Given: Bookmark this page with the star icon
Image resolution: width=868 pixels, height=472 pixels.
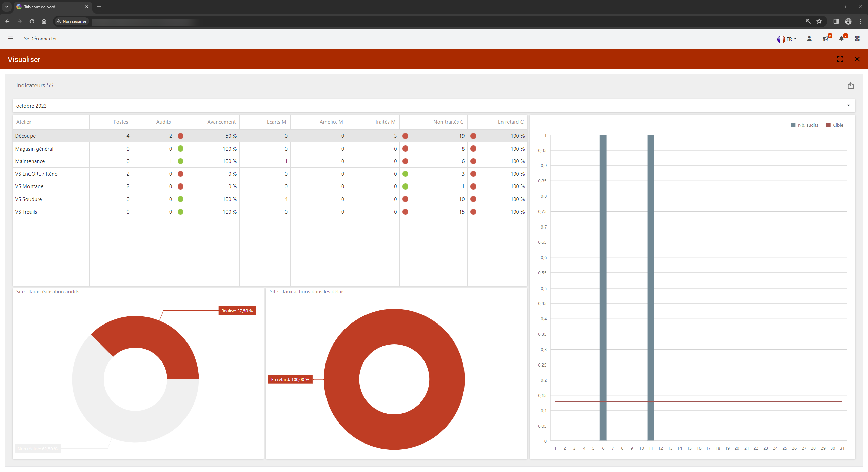Looking at the screenshot, I should pyautogui.click(x=819, y=21).
